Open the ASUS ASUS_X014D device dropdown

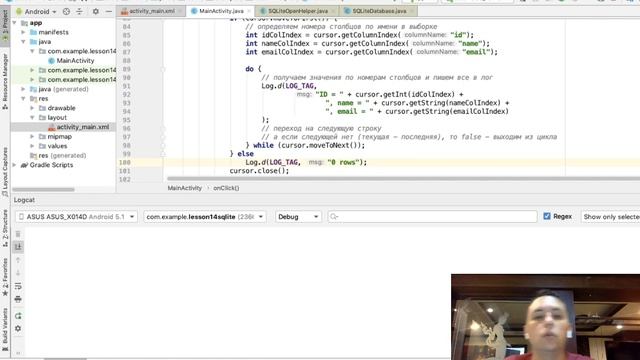coord(76,217)
